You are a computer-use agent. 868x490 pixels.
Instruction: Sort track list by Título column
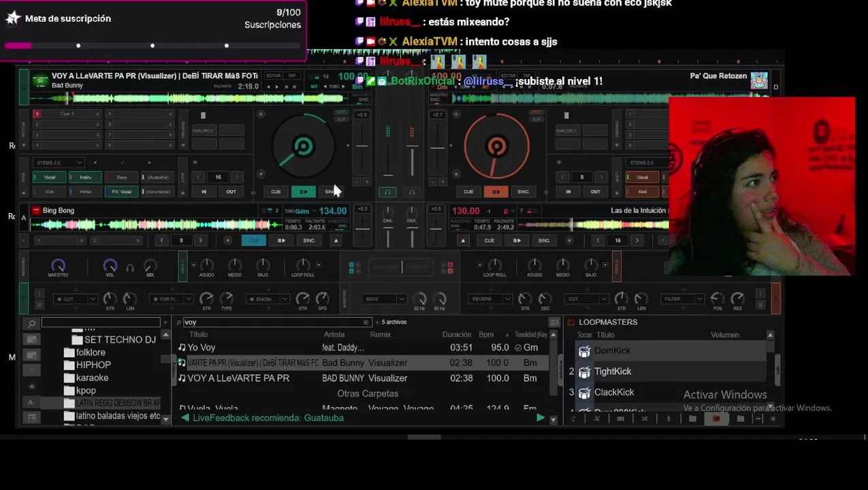[198, 335]
